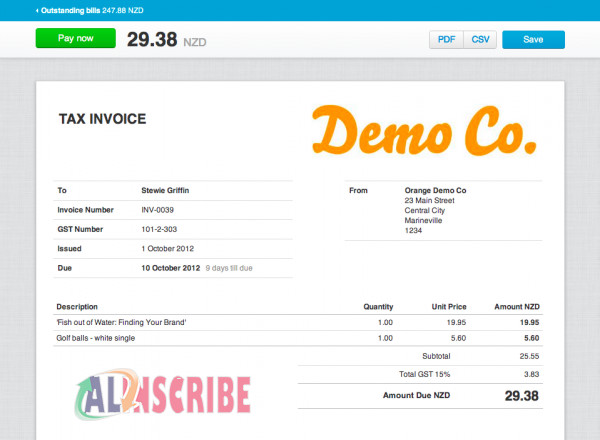
Task: Click the Total GST 15% label
Action: pyautogui.click(x=424, y=374)
